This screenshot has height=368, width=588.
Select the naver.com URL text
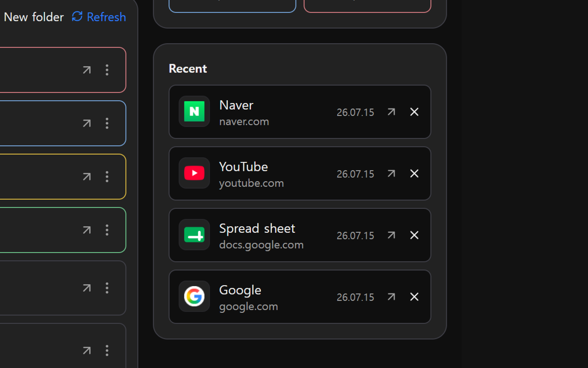[244, 121]
